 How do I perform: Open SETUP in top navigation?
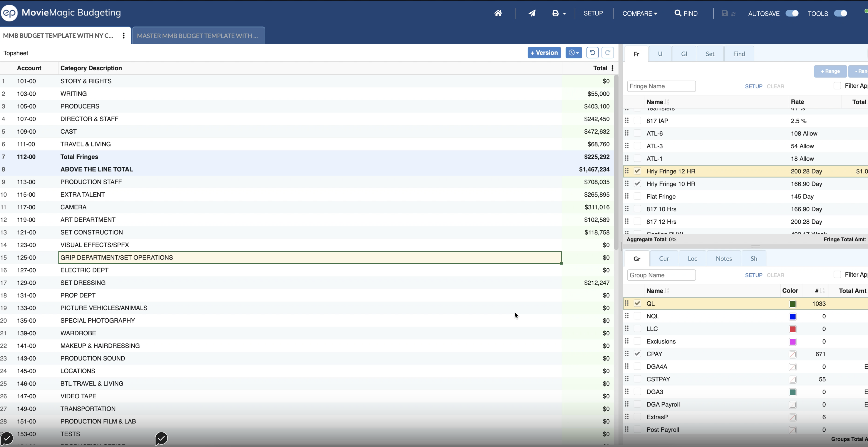tap(593, 13)
